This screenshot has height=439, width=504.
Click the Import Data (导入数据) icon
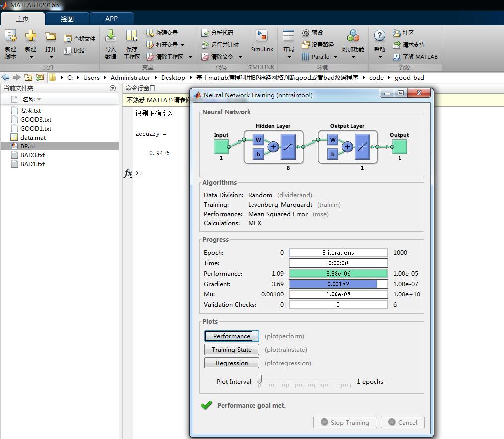(110, 36)
